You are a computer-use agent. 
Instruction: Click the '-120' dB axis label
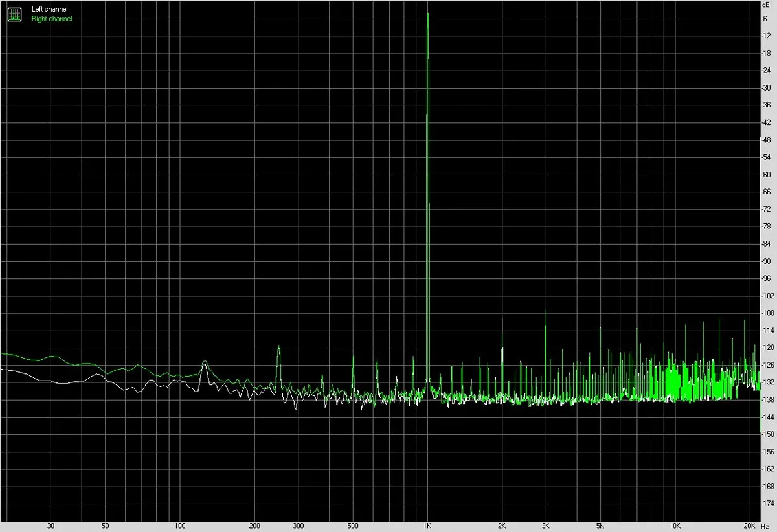[x=767, y=348]
